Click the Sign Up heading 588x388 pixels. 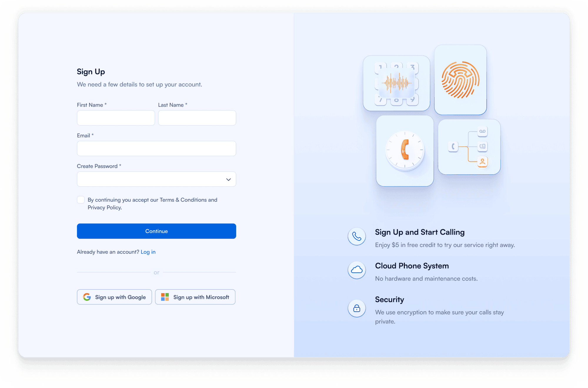pos(91,72)
